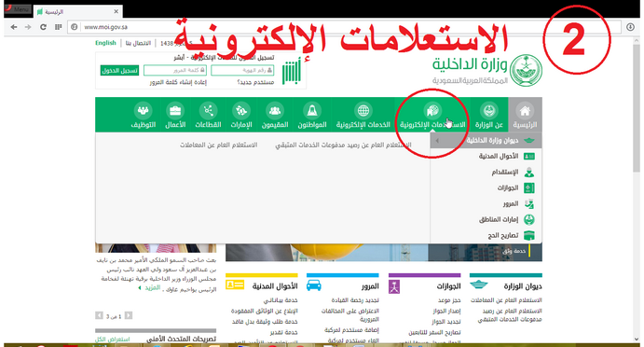Select the الخدمات الإلكترونية globe icon
Image resolution: width=644 pixels, height=347 pixels.
pyautogui.click(x=363, y=111)
